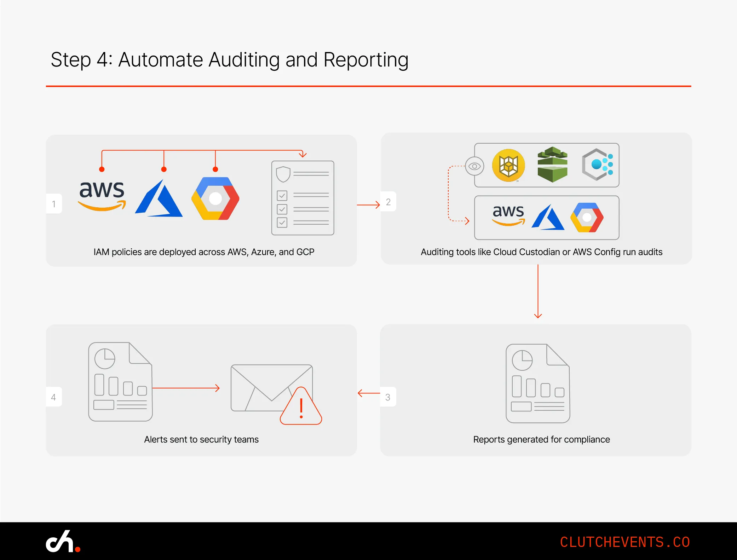Click the pie chart in panel 3 report
The image size is (737, 560).
point(522,360)
